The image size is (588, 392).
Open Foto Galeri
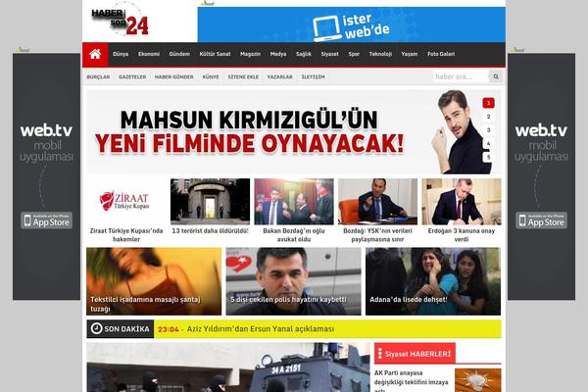tap(441, 54)
